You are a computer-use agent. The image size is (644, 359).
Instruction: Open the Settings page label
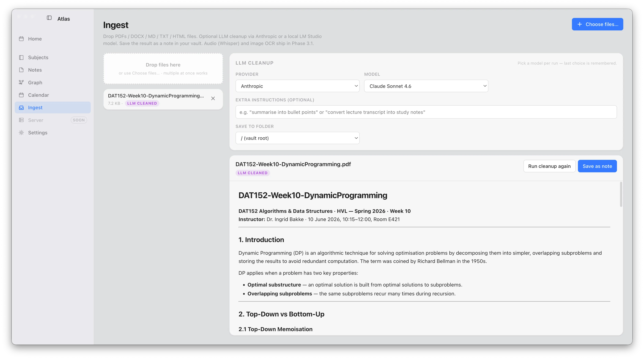point(38,132)
